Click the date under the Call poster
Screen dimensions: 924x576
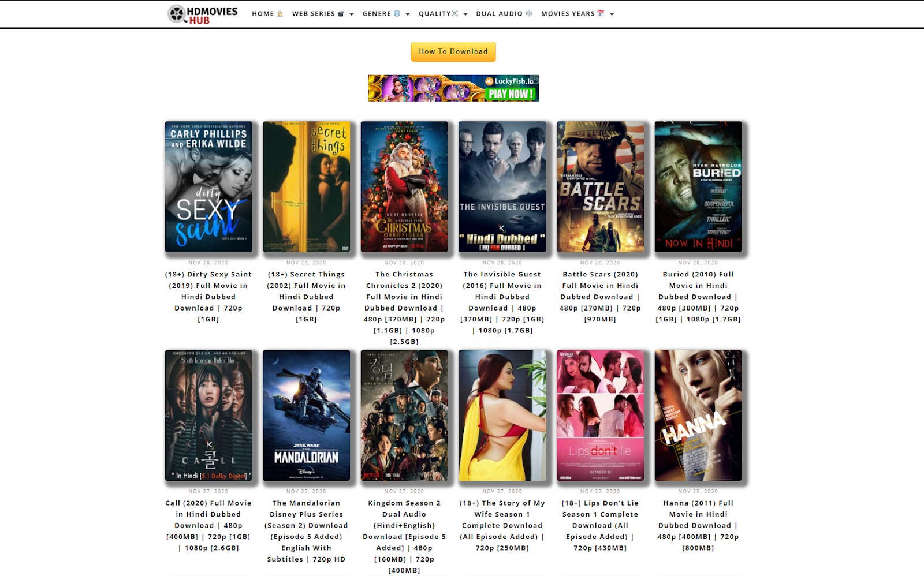pyautogui.click(x=208, y=491)
